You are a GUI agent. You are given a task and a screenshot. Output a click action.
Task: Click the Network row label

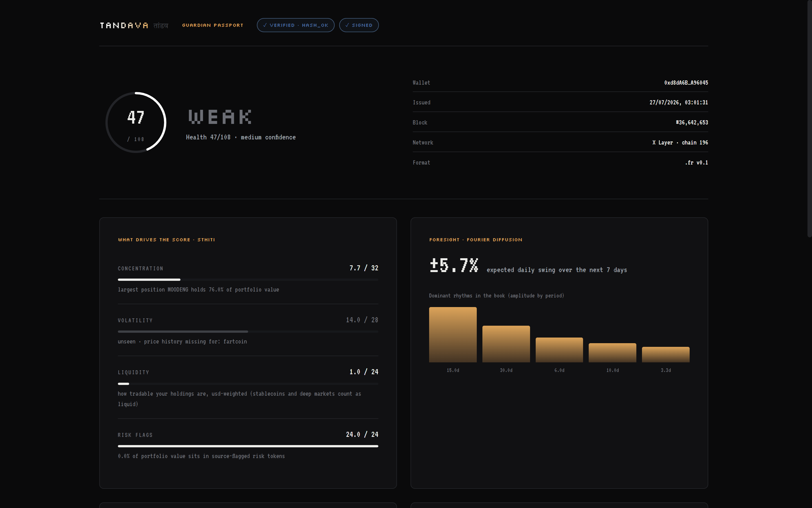[x=423, y=143]
